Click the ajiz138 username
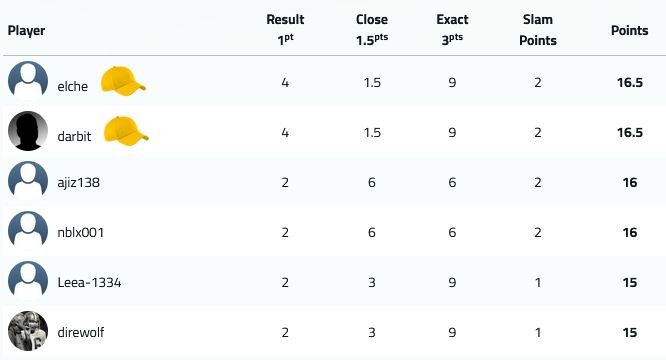This screenshot has width=666, height=360. point(79,183)
